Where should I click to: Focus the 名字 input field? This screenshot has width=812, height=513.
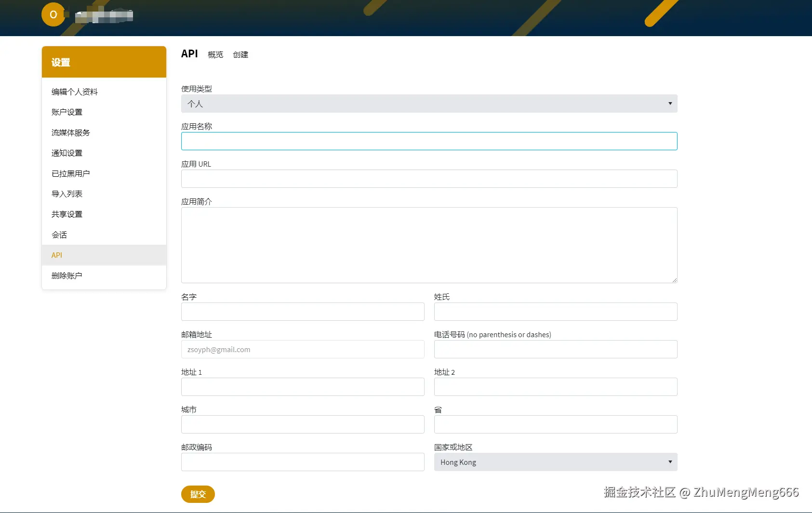pyautogui.click(x=303, y=312)
